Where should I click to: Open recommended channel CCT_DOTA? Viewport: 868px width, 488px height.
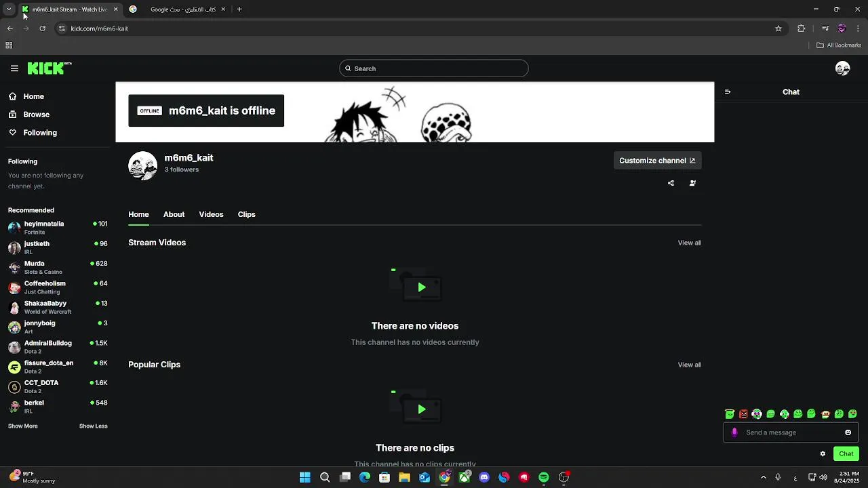click(58, 386)
